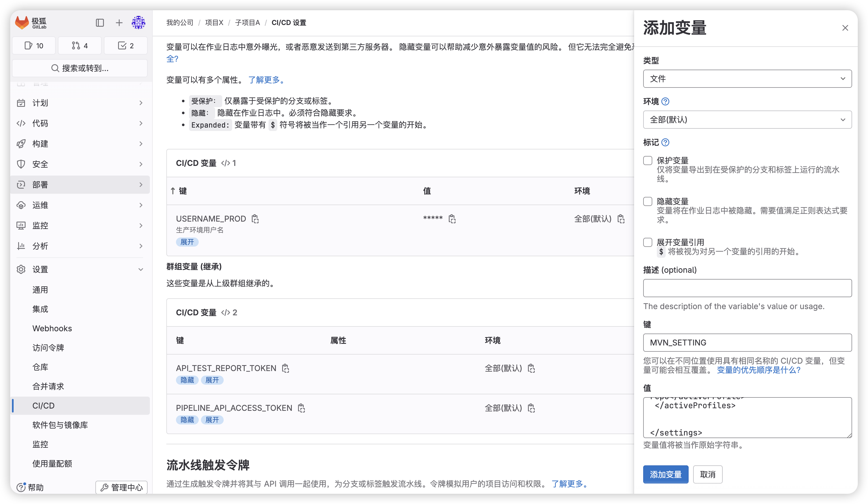Open the issues list showing count 10
The width and height of the screenshot is (868, 504).
[34, 45]
